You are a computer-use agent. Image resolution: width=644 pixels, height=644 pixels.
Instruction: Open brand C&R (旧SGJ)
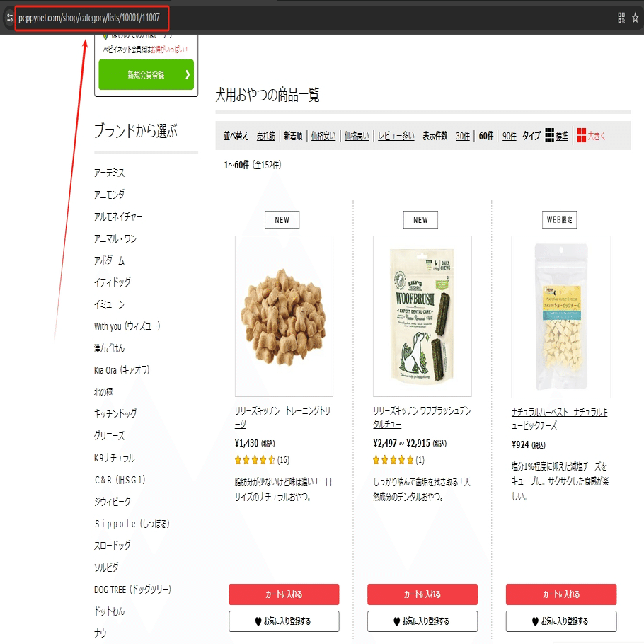coord(120,480)
